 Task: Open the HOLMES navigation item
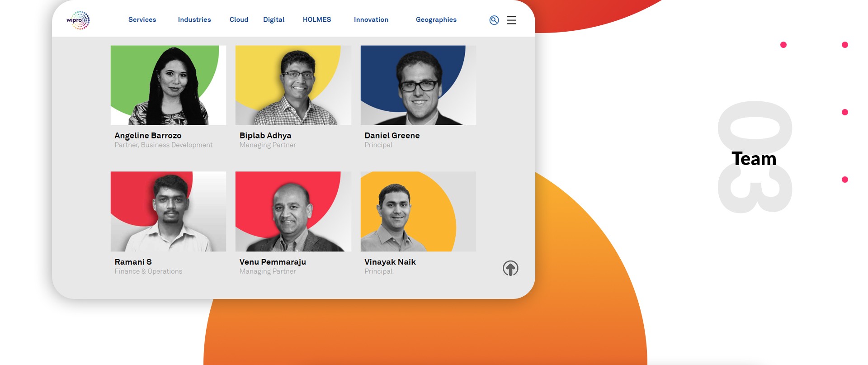pos(317,19)
